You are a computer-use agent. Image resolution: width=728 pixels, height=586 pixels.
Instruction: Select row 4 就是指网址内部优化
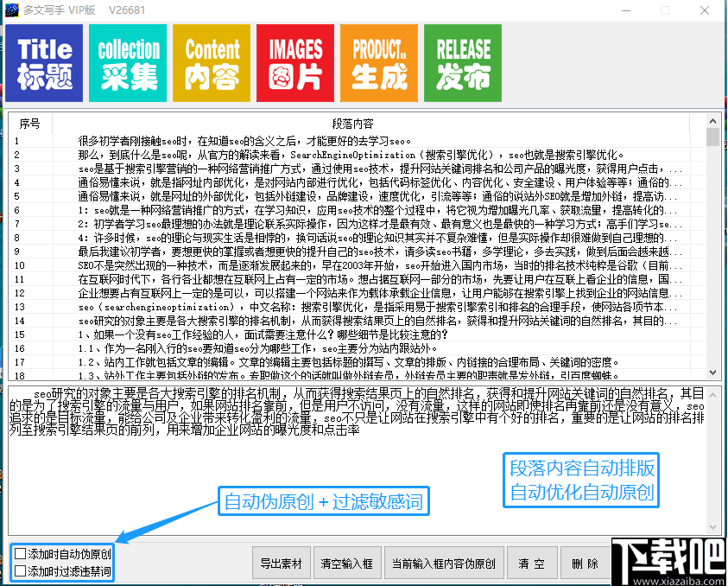[349, 182]
